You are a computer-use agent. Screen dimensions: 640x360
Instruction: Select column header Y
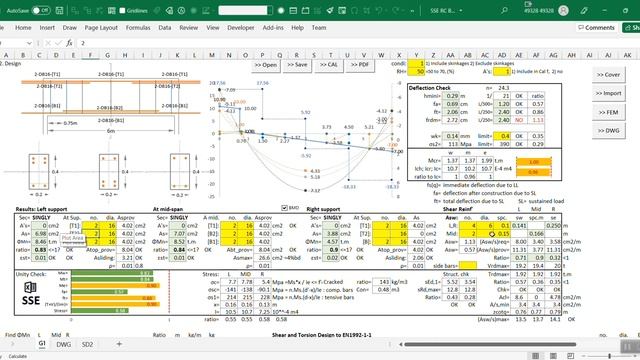click(416, 55)
